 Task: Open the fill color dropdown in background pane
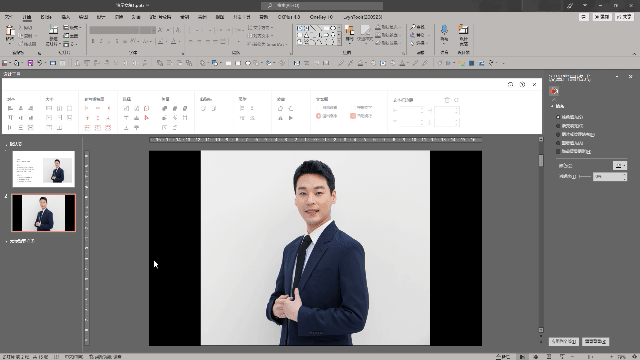(x=620, y=165)
